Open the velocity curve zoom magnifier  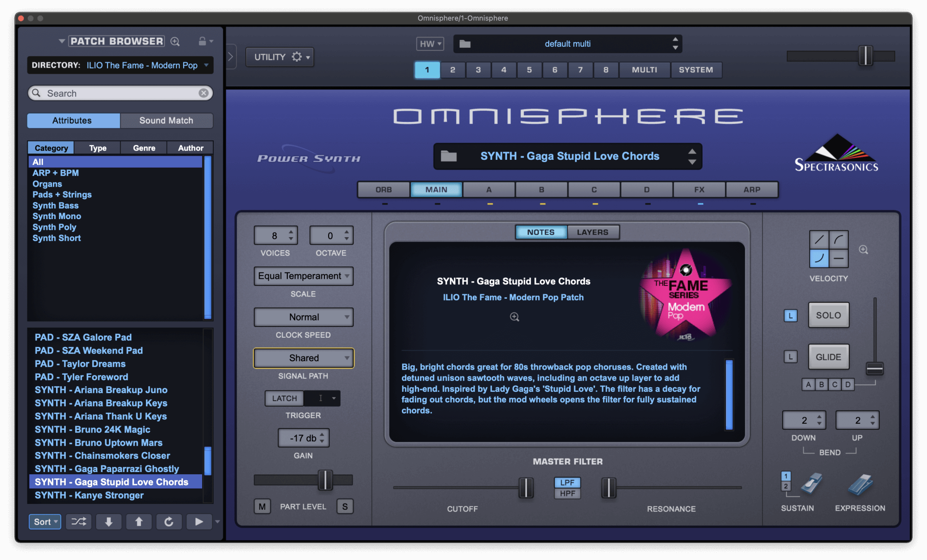click(x=864, y=250)
